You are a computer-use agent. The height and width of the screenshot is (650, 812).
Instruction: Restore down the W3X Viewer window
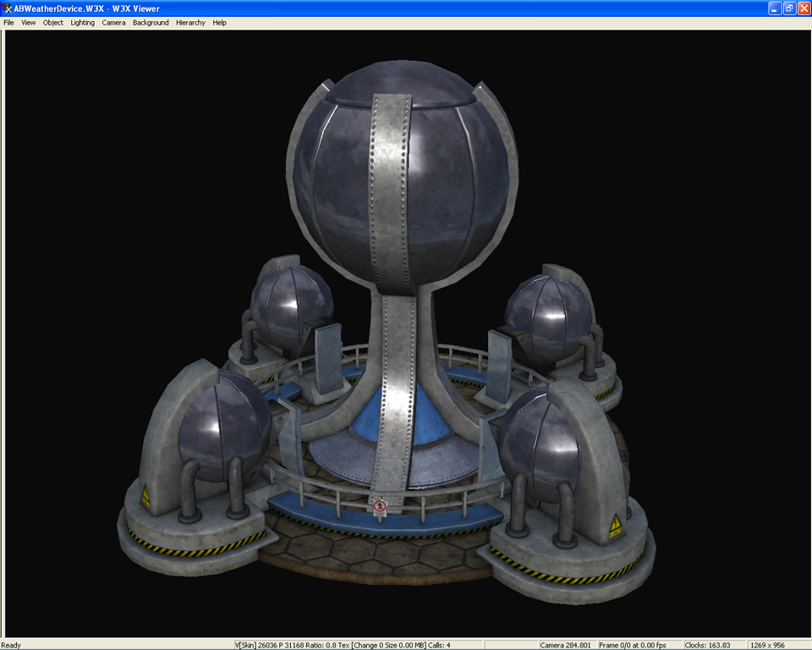click(788, 8)
